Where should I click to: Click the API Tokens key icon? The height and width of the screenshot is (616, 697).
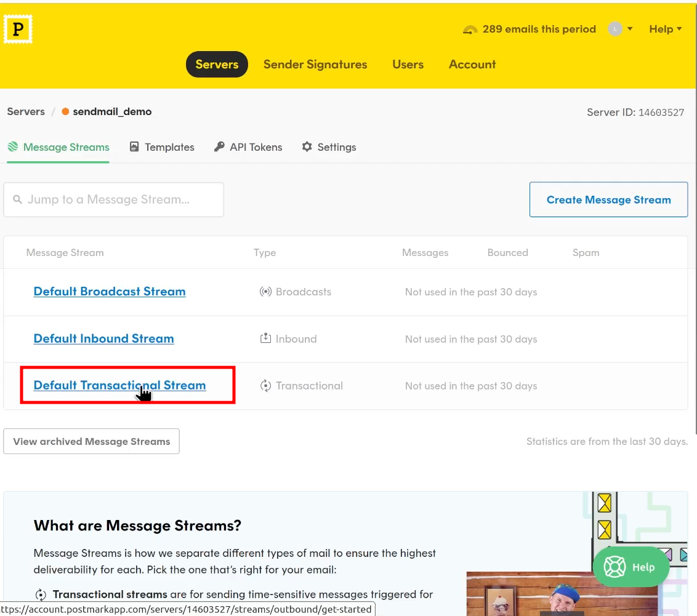coord(219,146)
